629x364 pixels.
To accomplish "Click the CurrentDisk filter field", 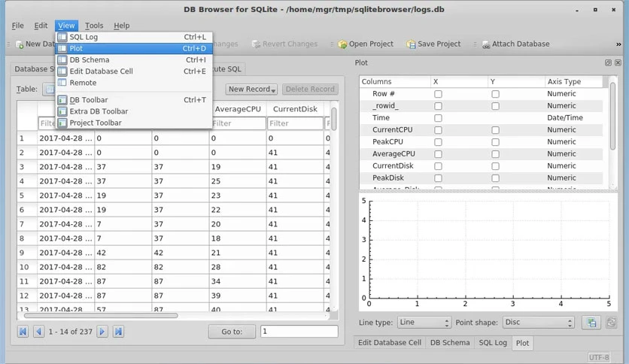I will pos(295,123).
